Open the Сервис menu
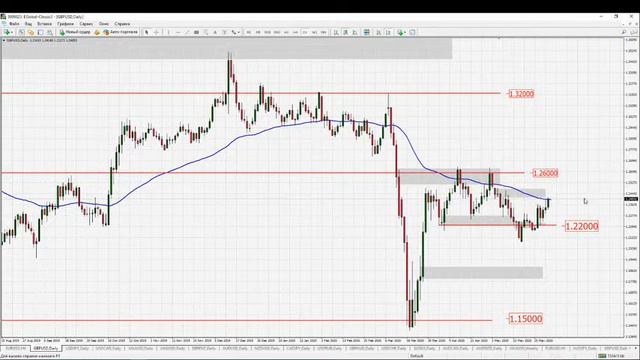 (x=86, y=24)
